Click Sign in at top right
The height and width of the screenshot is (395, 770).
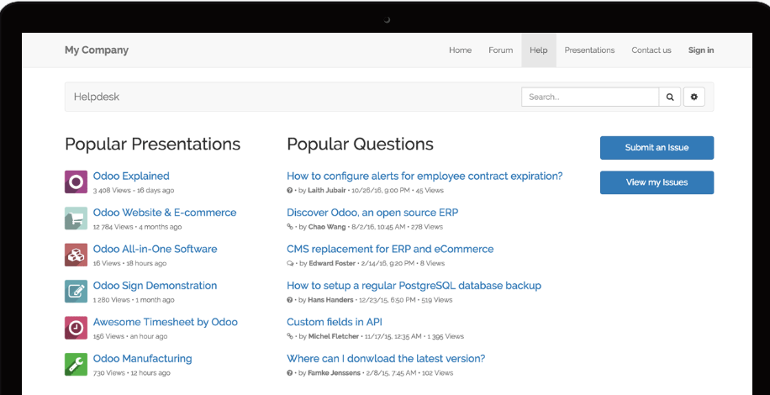click(x=701, y=50)
